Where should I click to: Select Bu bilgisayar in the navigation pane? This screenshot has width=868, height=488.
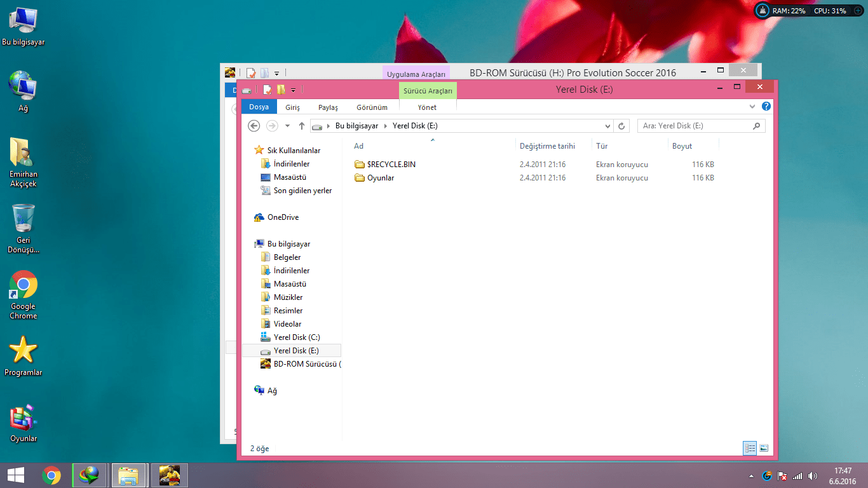(x=288, y=244)
